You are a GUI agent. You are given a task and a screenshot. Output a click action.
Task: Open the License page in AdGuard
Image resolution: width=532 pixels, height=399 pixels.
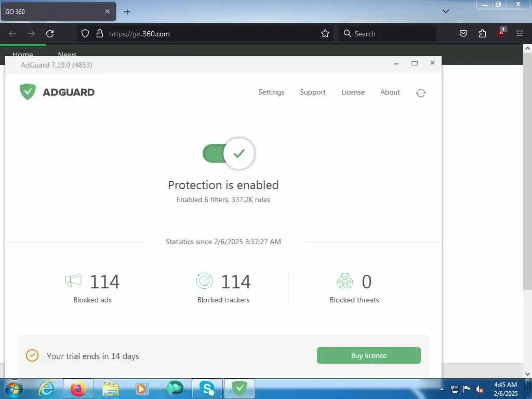point(353,92)
